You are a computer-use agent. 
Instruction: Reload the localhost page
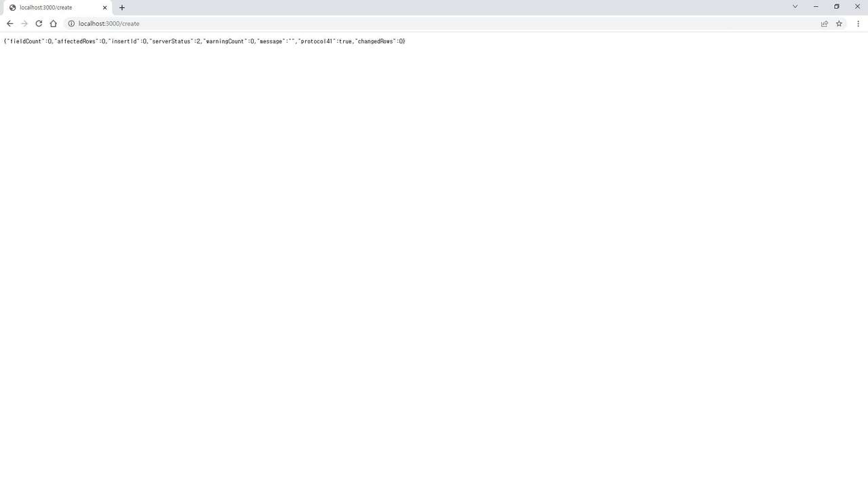39,23
